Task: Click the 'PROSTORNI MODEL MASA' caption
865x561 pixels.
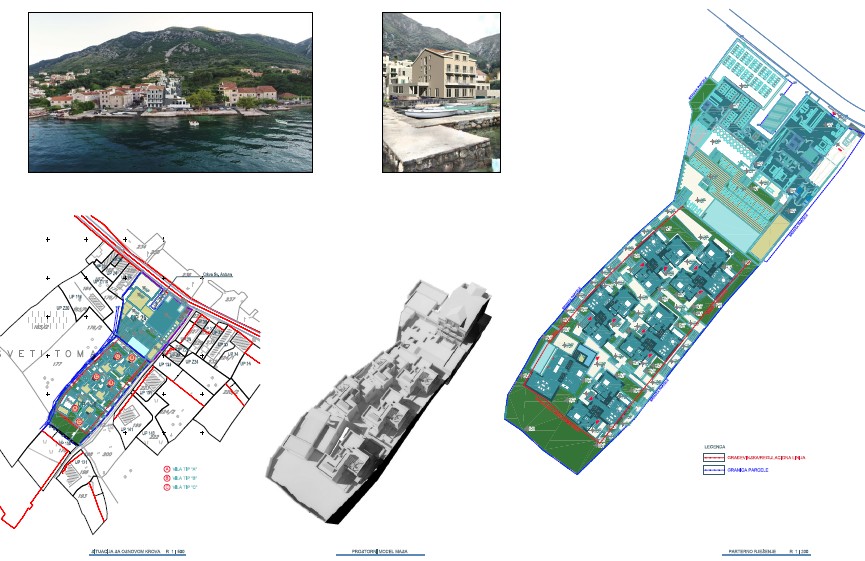Action: (x=380, y=551)
